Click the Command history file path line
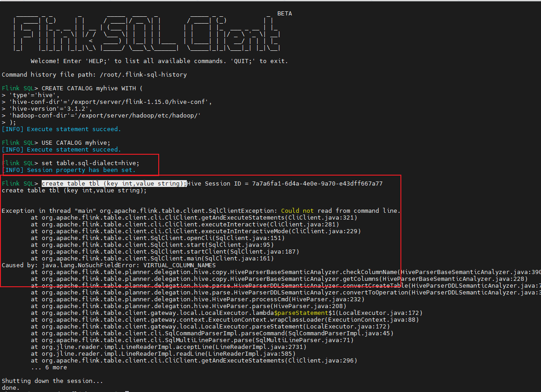This screenshot has height=392, width=541. pyautogui.click(x=94, y=74)
